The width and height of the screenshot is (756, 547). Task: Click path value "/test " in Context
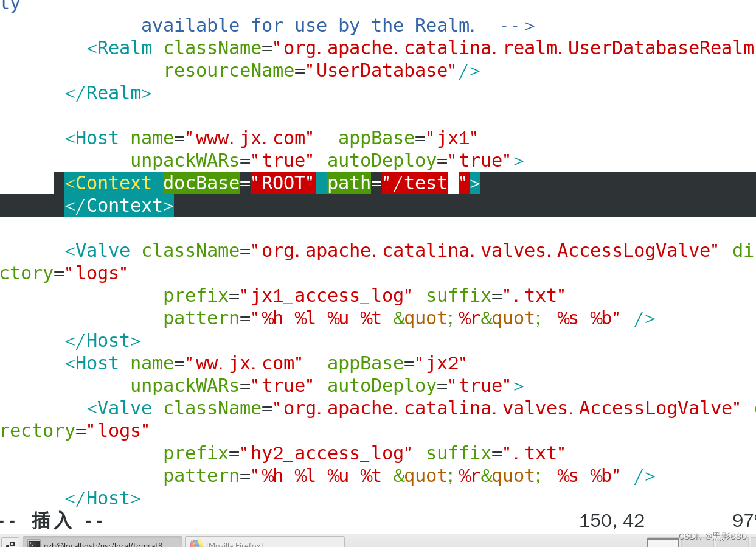click(426, 183)
